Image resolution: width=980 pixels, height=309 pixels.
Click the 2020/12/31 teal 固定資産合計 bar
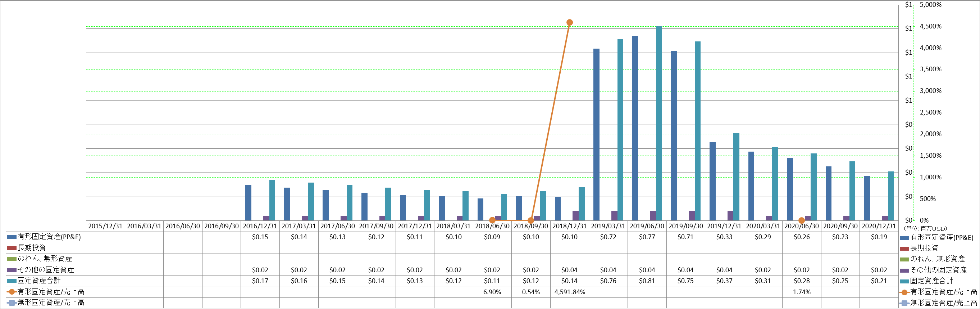891,196
